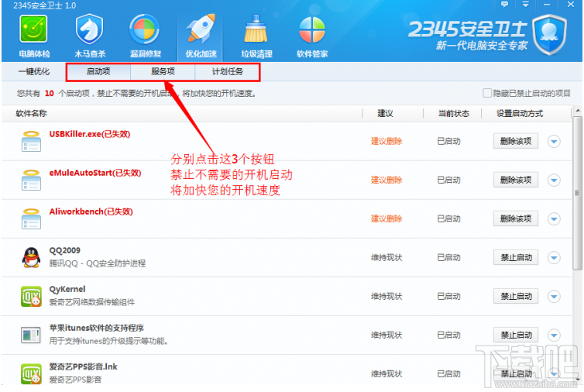The width and height of the screenshot is (584, 392).
Task: Expand options arrow for 苹果itunes row
Action: 554,335
